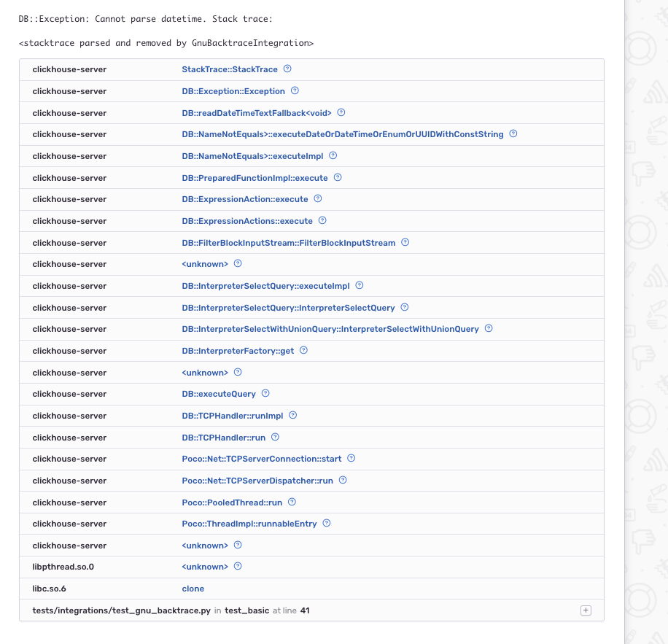Screen dimensions: 668x644
Task: Click help icon beside DB::ExpressionAction::execute
Action: click(318, 198)
